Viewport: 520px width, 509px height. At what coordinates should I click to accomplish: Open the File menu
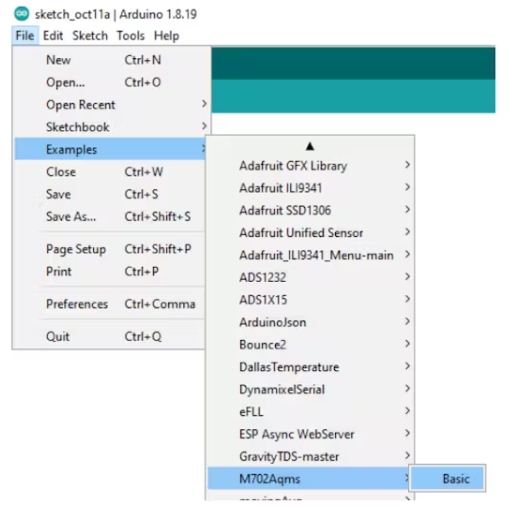[x=25, y=35]
